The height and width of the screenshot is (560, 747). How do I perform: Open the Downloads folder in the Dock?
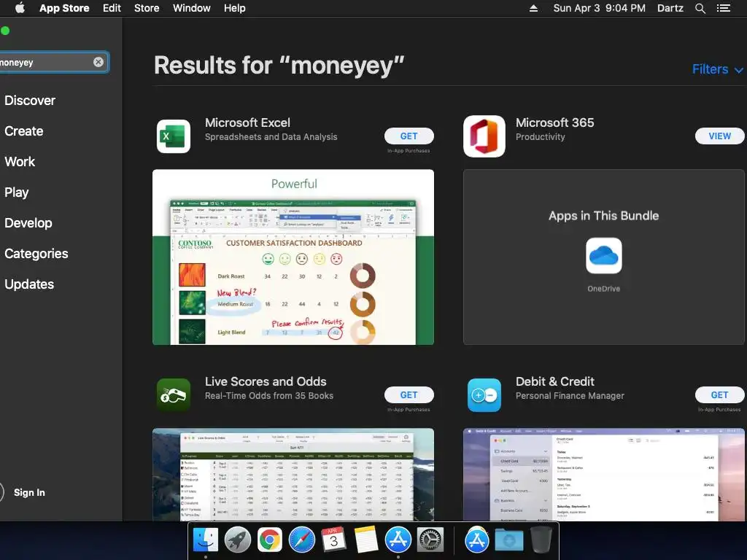508,540
